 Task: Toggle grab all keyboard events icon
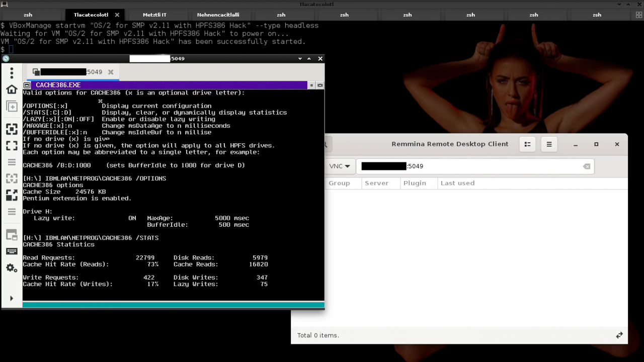(12, 251)
